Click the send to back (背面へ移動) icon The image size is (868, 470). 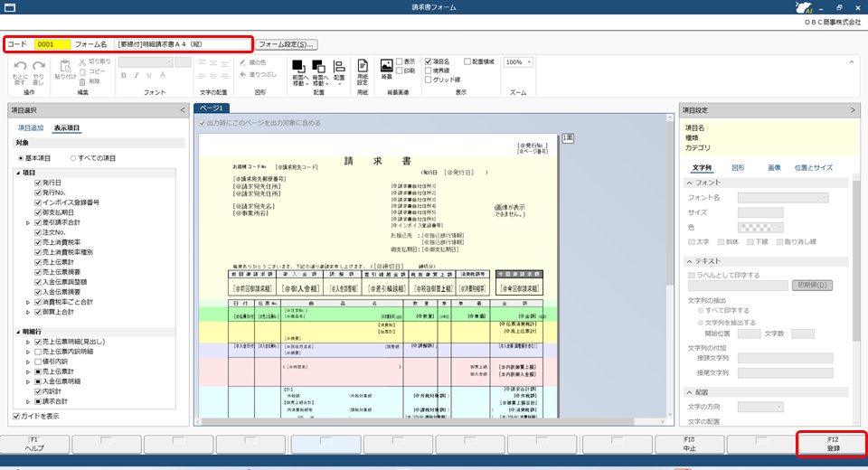[x=319, y=66]
